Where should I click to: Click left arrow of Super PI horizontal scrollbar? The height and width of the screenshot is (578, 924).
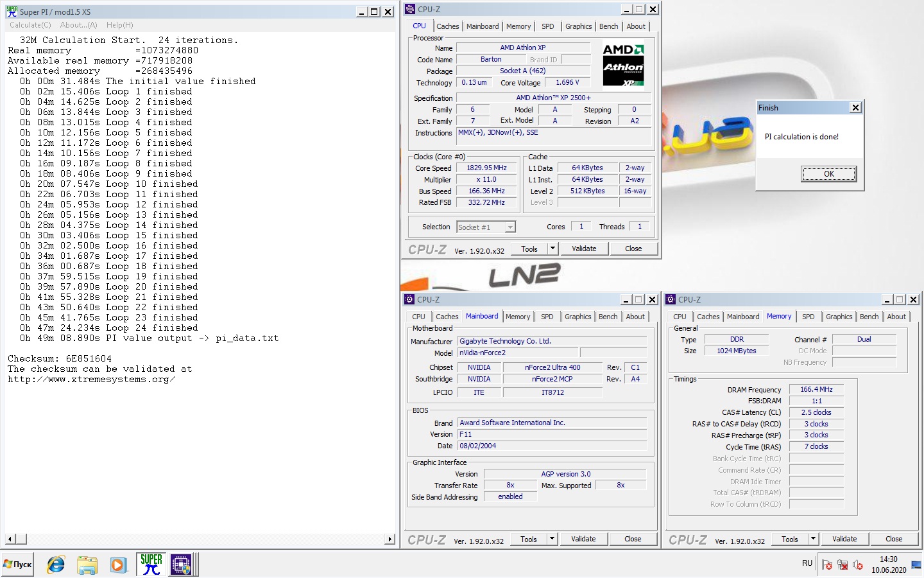[x=10, y=539]
